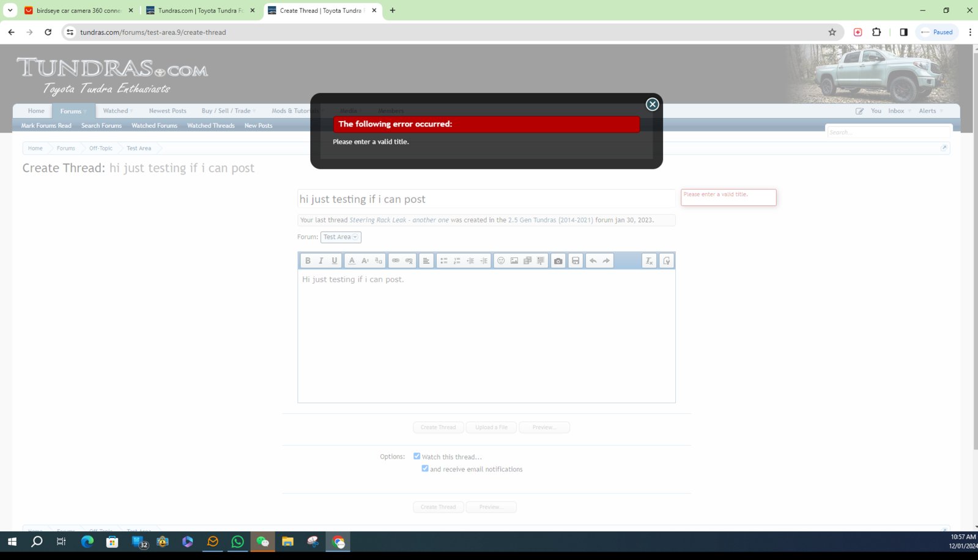Click Mark Forums Read link
Viewport: 978px width, 560px height.
[46, 126]
